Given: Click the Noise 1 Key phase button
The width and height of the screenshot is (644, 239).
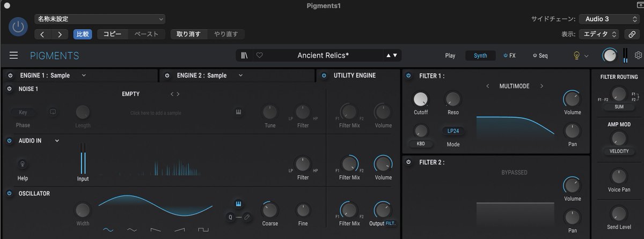Looking at the screenshot, I should [x=23, y=113].
